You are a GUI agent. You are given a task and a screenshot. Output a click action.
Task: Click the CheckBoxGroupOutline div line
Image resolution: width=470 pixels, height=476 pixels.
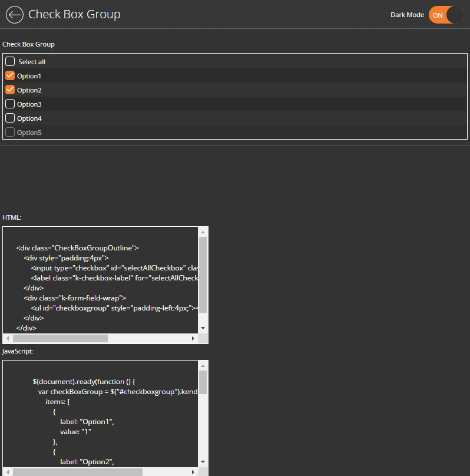pyautogui.click(x=77, y=248)
